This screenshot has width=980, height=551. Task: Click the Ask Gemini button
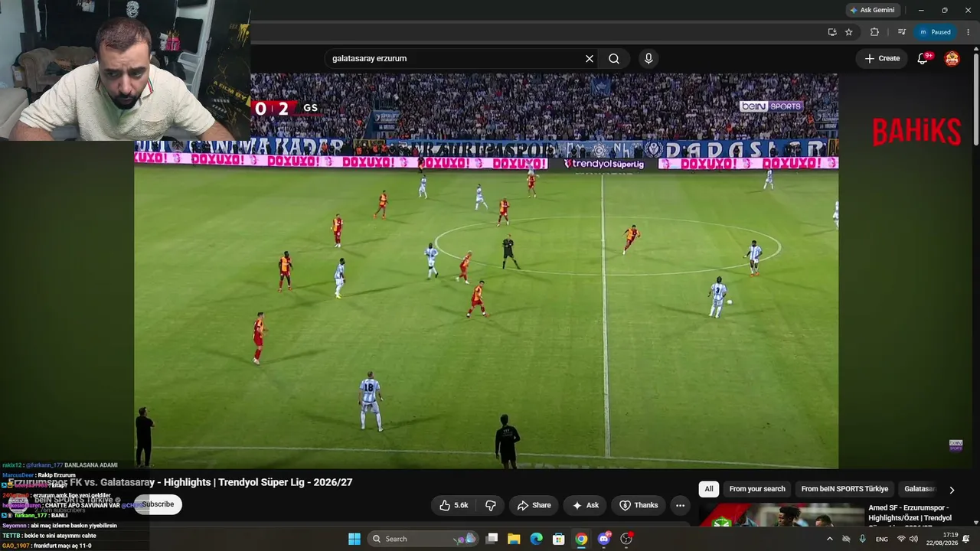(872, 10)
